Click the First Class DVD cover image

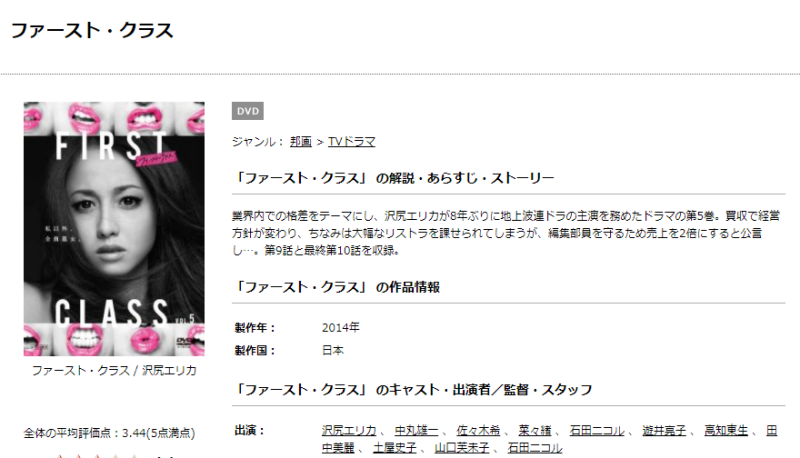[114, 228]
